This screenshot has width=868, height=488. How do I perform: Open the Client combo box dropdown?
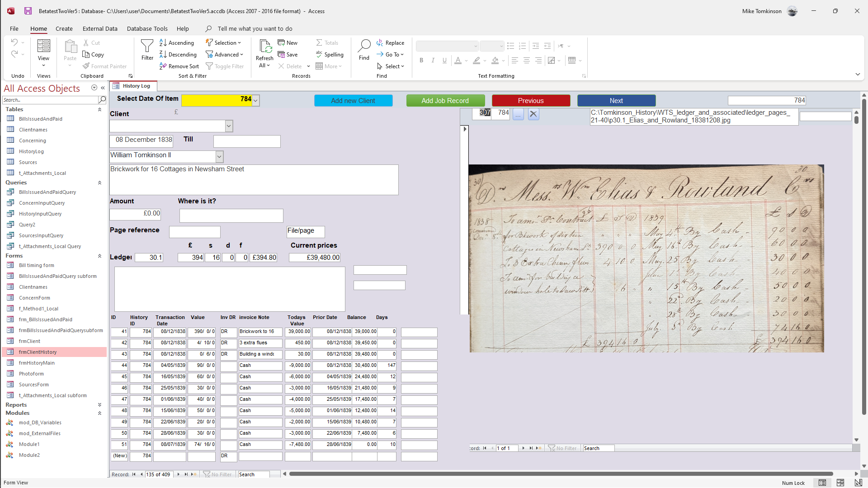pos(229,126)
